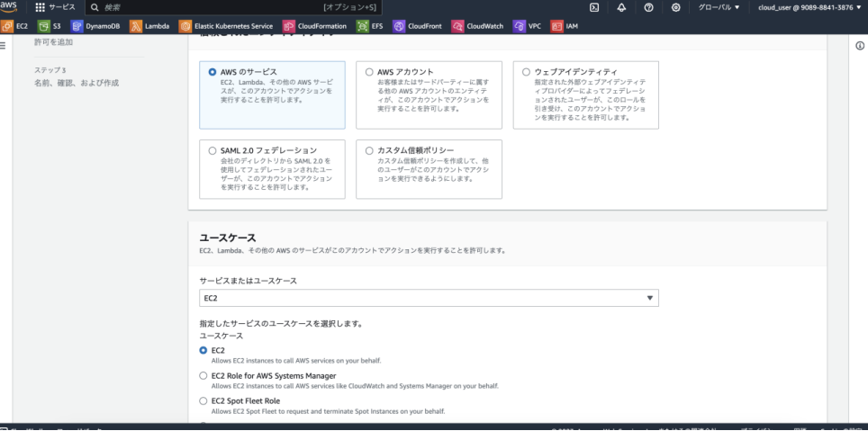Open the services grid menu icon

[40, 7]
